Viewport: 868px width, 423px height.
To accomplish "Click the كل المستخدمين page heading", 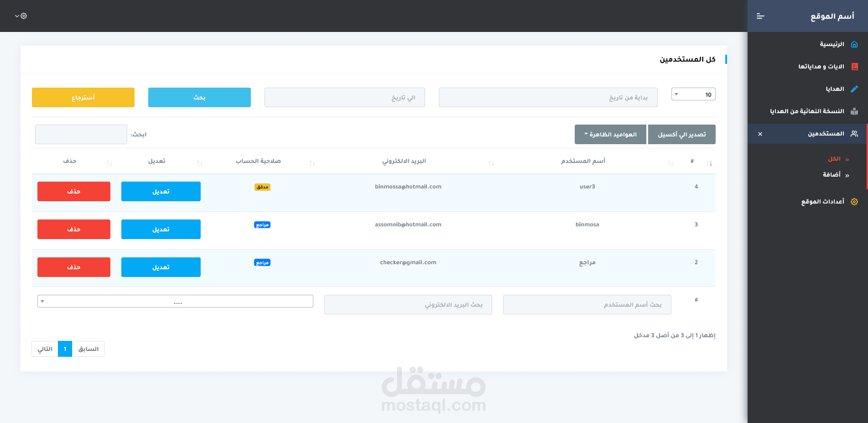I will (687, 59).
